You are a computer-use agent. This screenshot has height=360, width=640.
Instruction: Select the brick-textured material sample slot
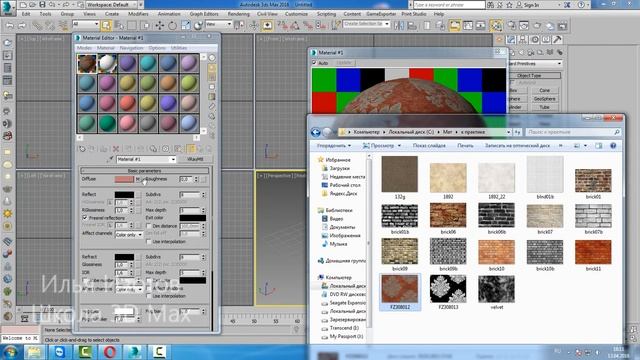(87, 64)
